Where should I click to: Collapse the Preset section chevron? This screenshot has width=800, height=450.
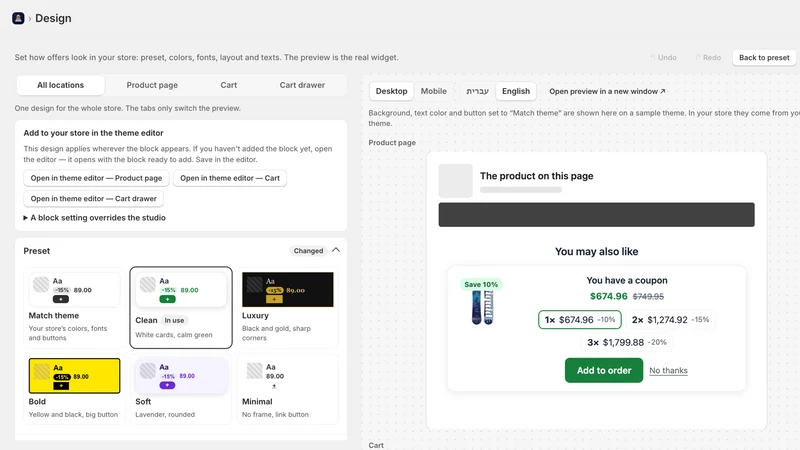[336, 250]
